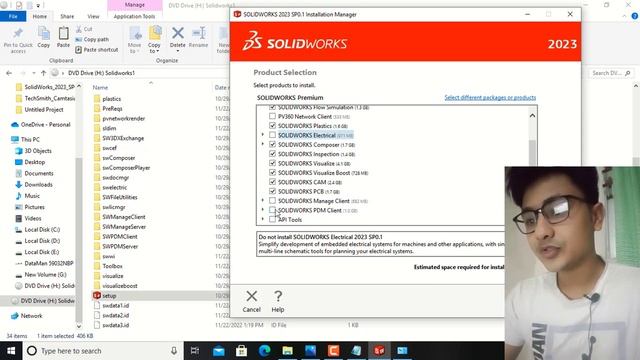Launch Microsoft Edge from taskbar
The width and height of the screenshot is (640, 360).
pyautogui.click(x=264, y=351)
